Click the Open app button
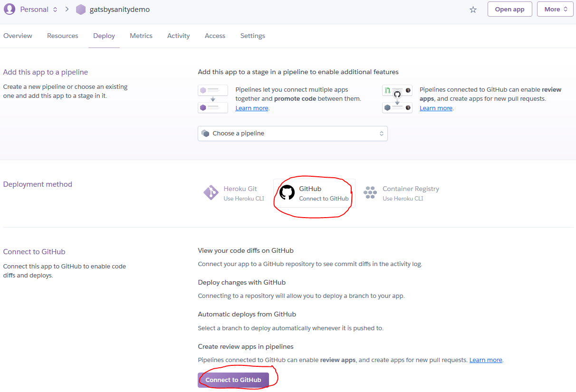 point(509,9)
